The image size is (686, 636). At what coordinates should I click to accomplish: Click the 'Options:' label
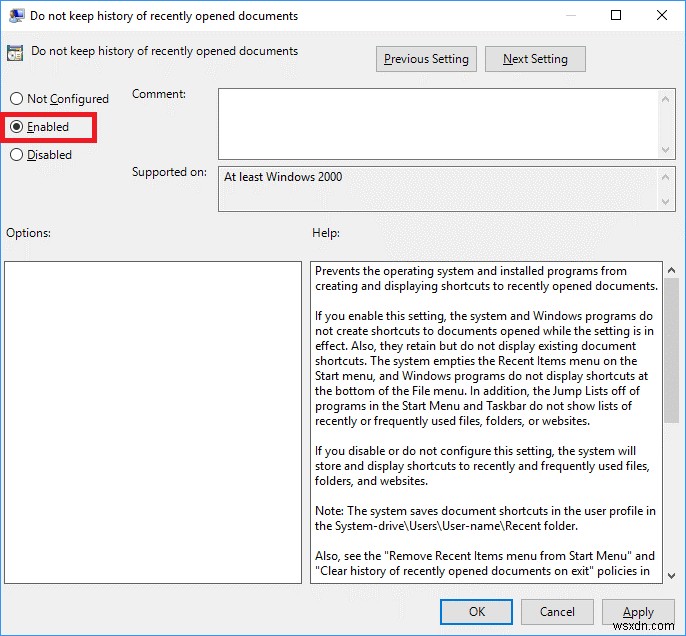pyautogui.click(x=28, y=233)
